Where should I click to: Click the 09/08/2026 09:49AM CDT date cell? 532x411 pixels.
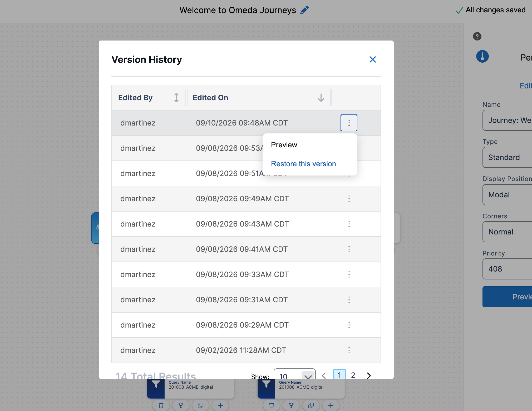click(242, 199)
